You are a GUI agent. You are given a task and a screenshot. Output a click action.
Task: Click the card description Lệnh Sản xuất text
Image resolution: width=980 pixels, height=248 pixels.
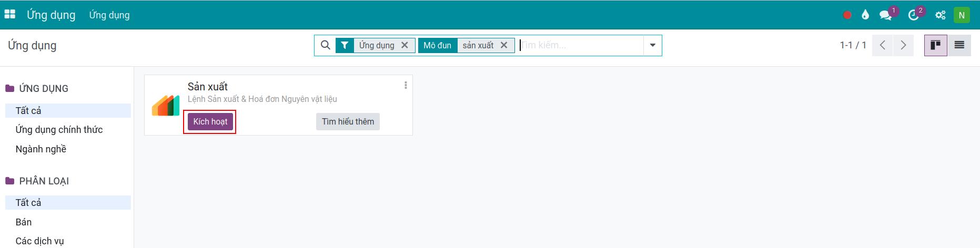(262, 99)
